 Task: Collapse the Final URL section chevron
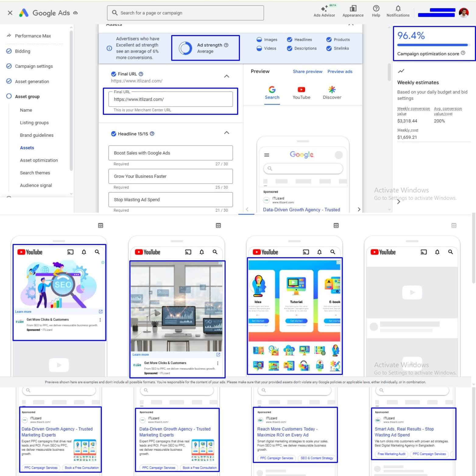[x=227, y=76]
